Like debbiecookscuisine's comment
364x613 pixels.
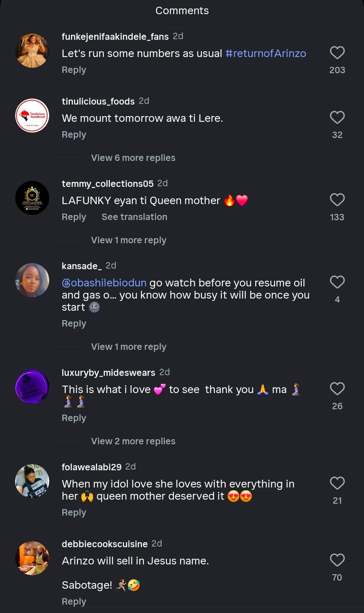click(337, 560)
